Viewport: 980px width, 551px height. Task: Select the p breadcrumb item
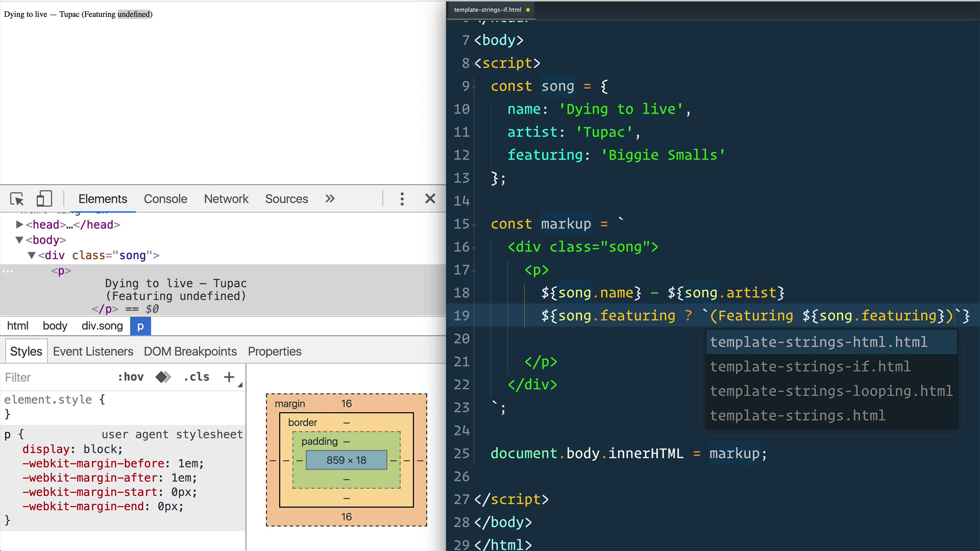point(140,326)
